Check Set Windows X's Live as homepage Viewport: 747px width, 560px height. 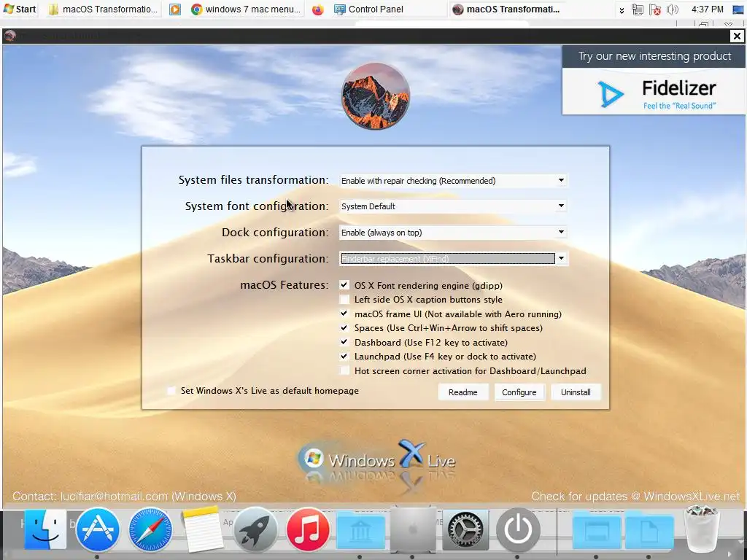tap(171, 391)
